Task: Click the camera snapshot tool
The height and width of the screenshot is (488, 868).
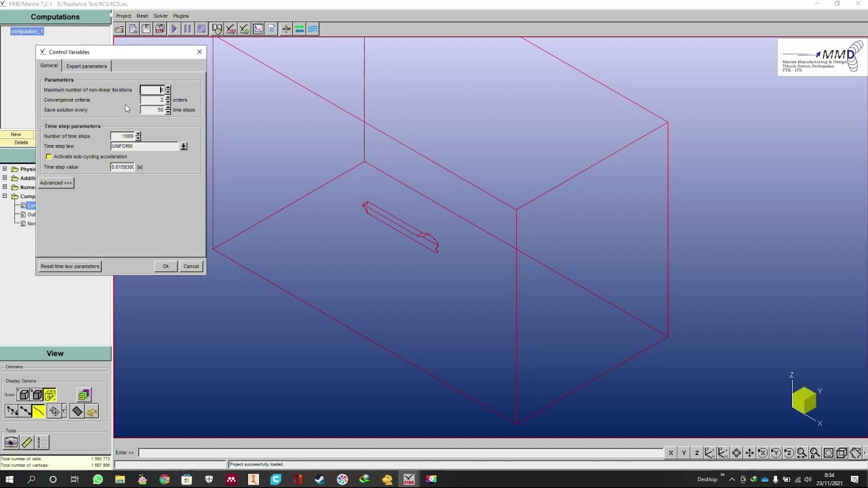Action: pos(11,443)
